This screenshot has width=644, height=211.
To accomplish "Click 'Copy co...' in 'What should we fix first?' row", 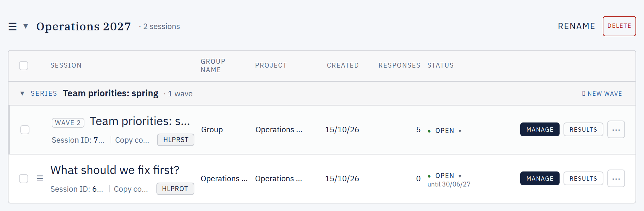I will tap(131, 189).
